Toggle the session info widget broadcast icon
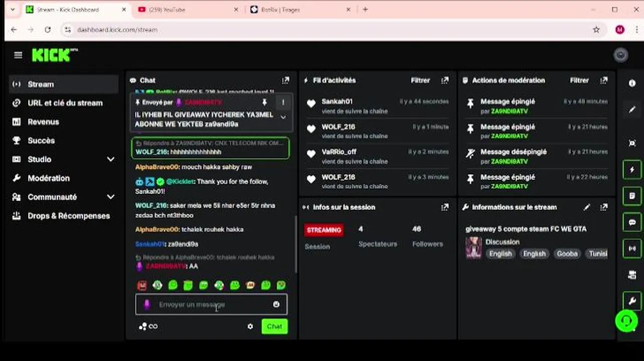 point(632,249)
